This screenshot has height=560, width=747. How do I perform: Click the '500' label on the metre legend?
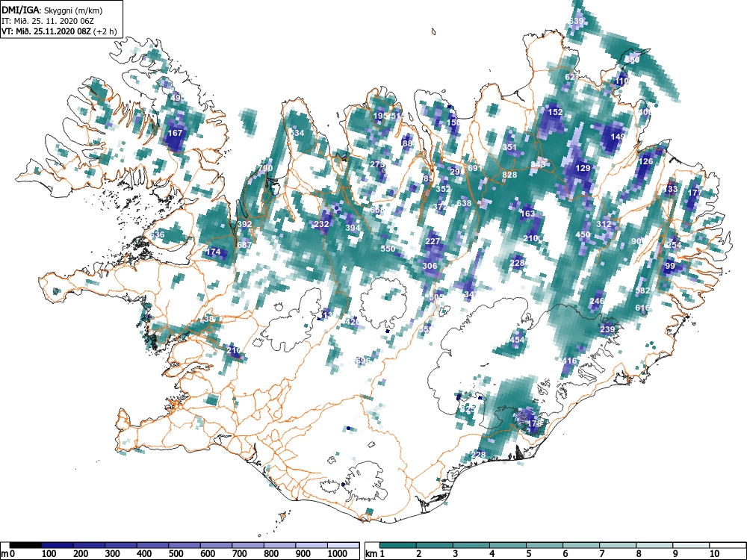click(176, 554)
